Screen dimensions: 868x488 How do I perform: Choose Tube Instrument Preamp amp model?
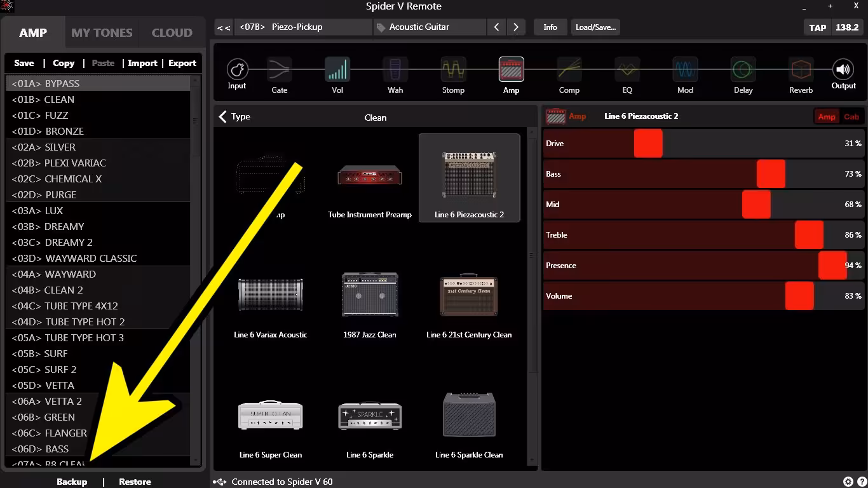click(x=370, y=179)
